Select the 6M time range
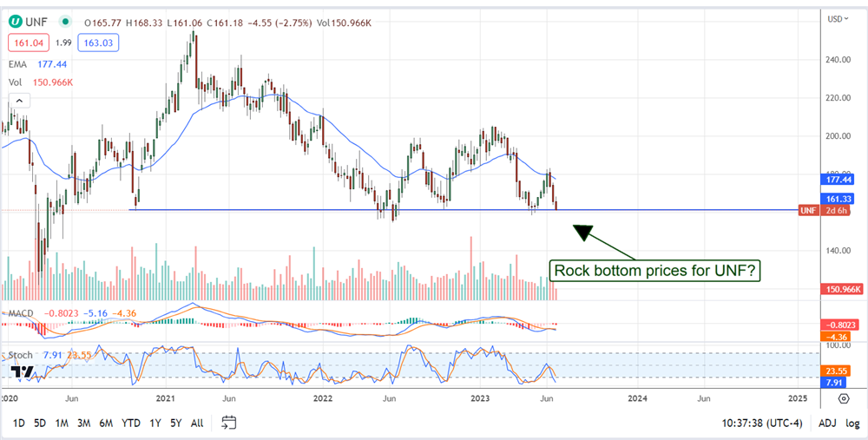The height and width of the screenshot is (440, 868). coord(106,424)
